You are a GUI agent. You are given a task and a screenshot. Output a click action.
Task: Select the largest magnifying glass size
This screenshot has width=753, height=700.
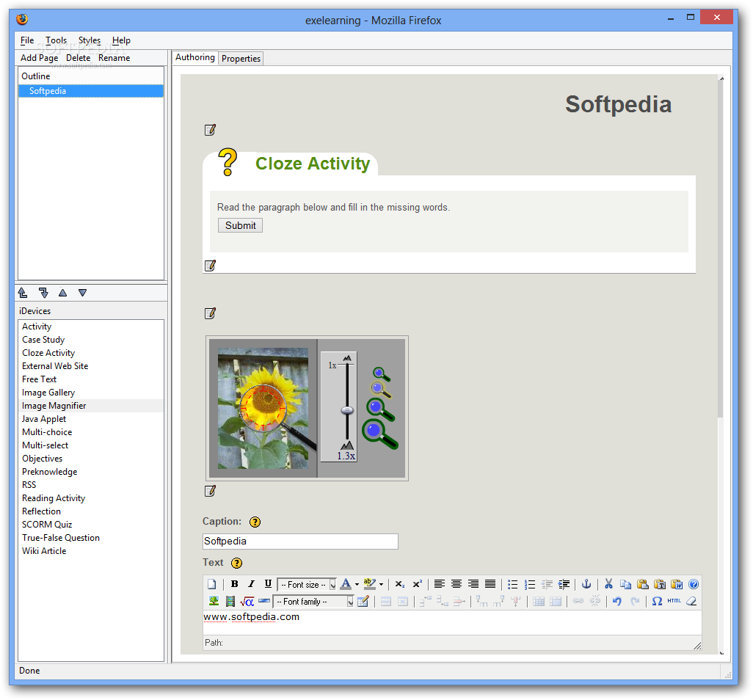point(380,434)
